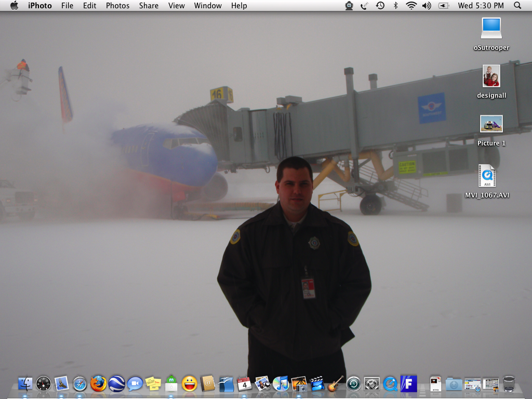The width and height of the screenshot is (532, 399).
Task: Open the File menu
Action: (67, 5)
